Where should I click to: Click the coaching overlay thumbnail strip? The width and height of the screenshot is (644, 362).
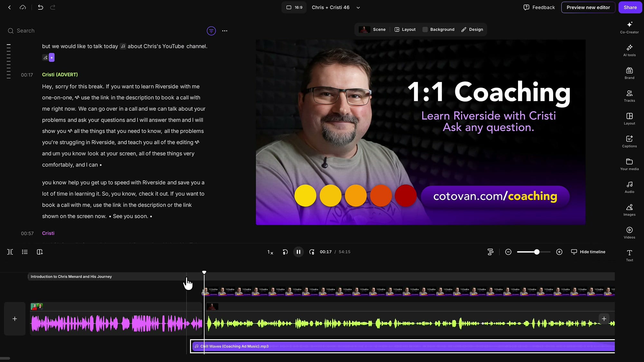pyautogui.click(x=409, y=291)
